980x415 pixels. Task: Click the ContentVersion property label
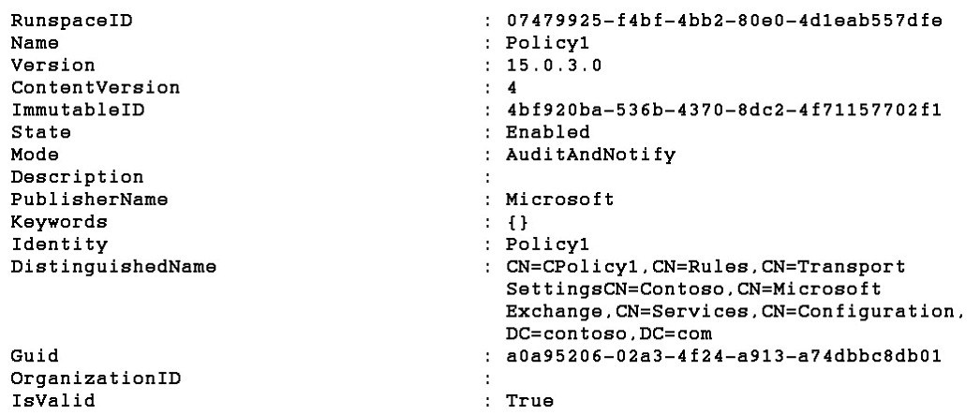coord(96,88)
